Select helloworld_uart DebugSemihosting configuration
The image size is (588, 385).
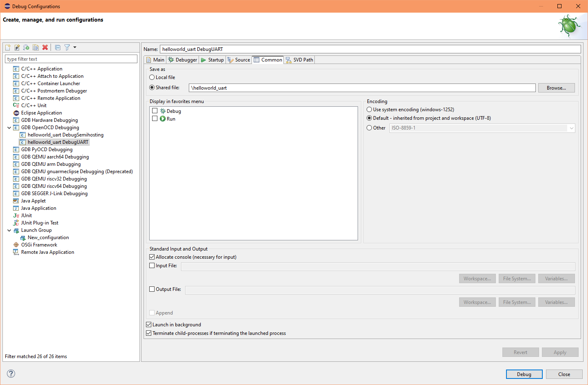66,135
